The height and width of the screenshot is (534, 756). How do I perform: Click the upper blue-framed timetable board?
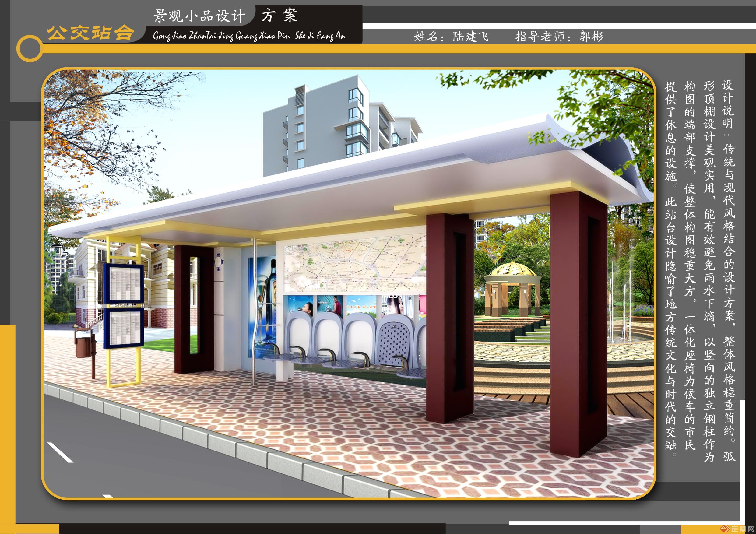coord(124,283)
